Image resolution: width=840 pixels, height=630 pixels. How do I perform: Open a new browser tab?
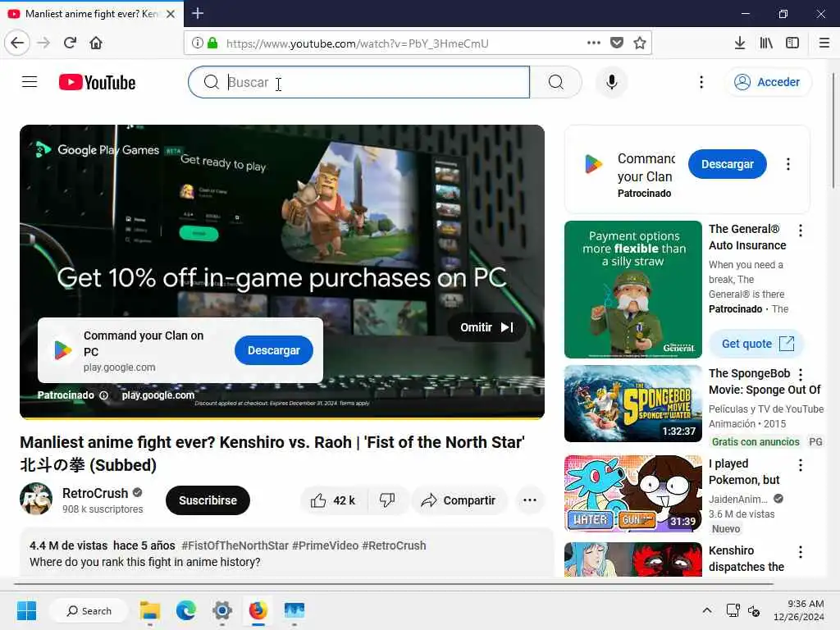[198, 13]
